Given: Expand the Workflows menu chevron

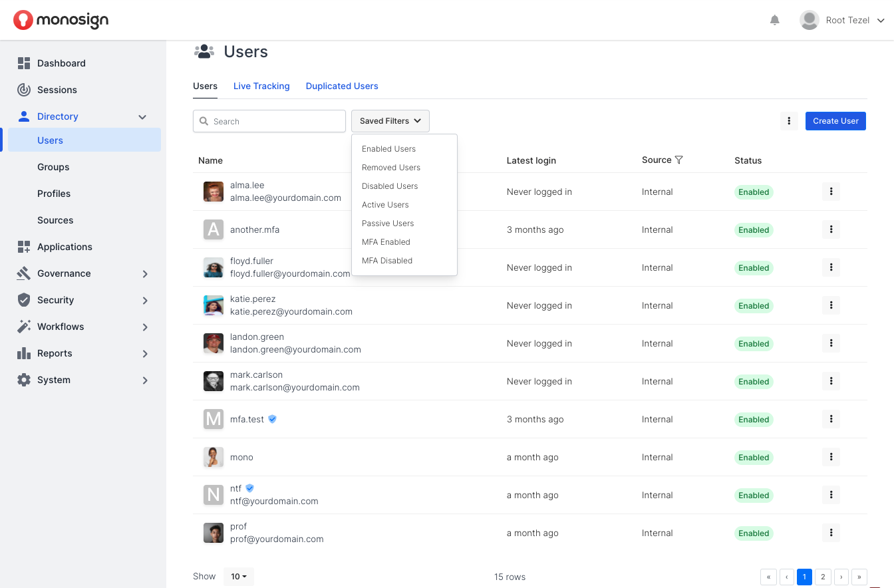Looking at the screenshot, I should [x=145, y=327].
